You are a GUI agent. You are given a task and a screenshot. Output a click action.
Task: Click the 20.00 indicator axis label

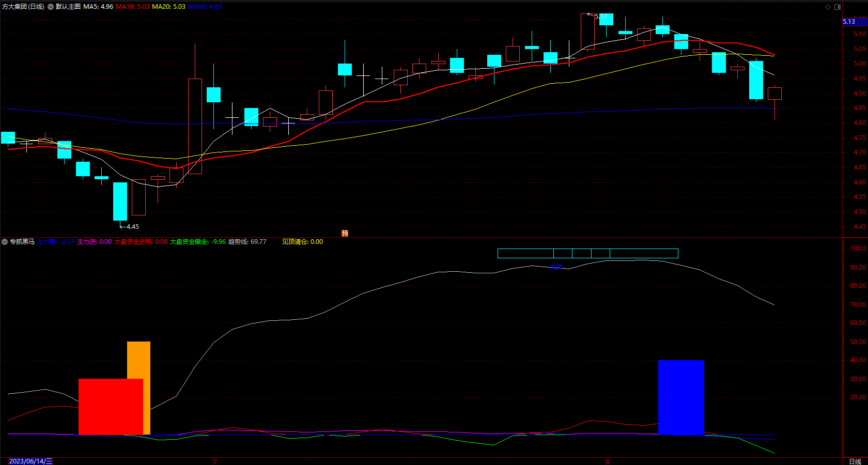coord(858,397)
